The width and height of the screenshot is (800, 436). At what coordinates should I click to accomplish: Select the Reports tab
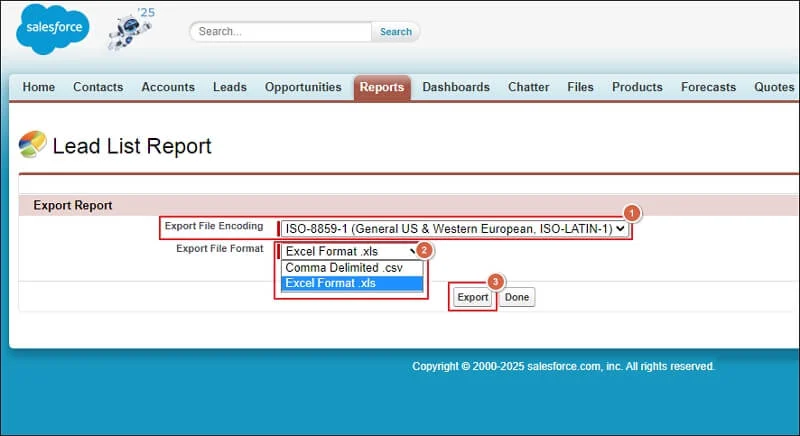click(x=382, y=87)
